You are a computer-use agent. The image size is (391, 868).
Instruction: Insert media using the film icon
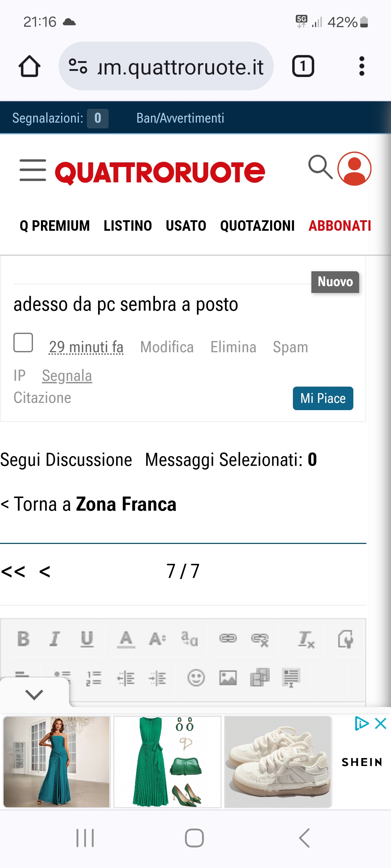click(x=260, y=678)
